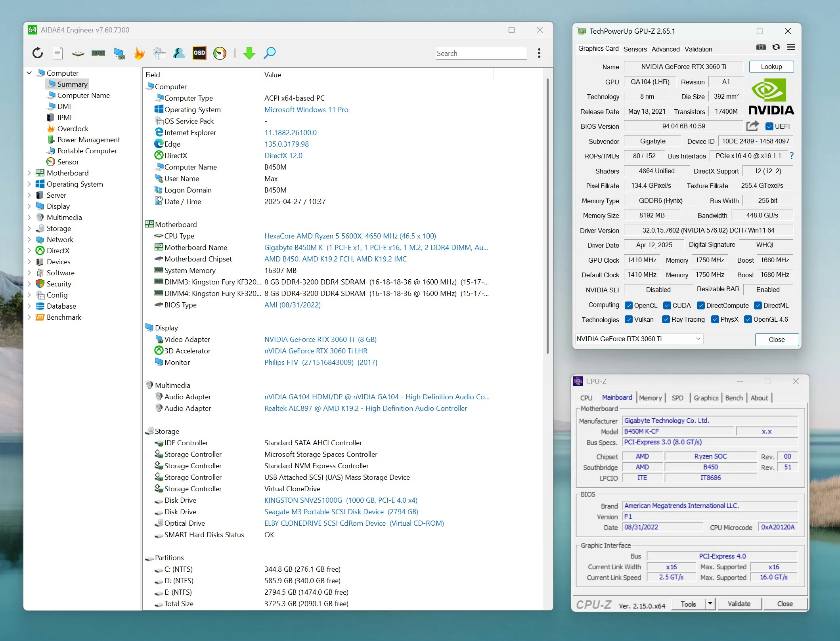The height and width of the screenshot is (641, 840).
Task: Click the Close button in GPU-Z
Action: coord(777,340)
